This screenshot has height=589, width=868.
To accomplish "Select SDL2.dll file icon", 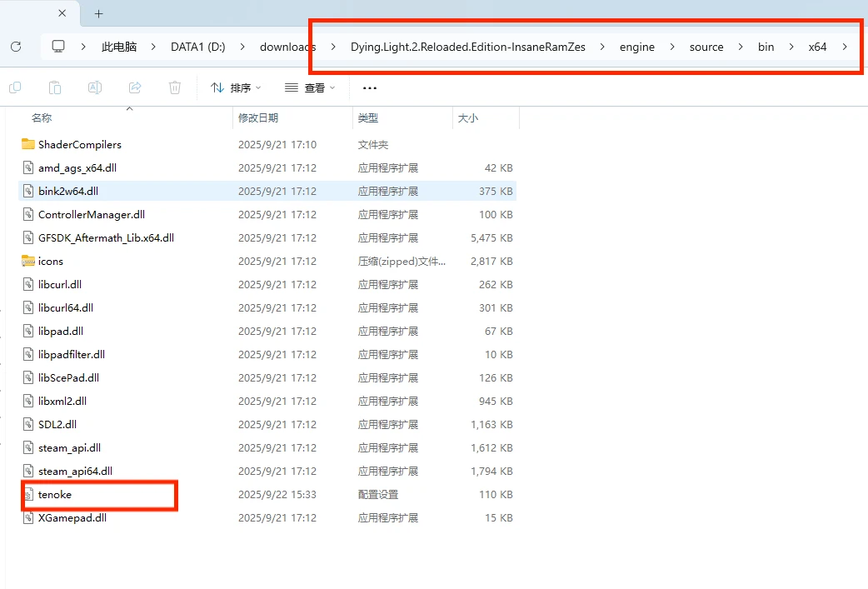I will [x=28, y=425].
